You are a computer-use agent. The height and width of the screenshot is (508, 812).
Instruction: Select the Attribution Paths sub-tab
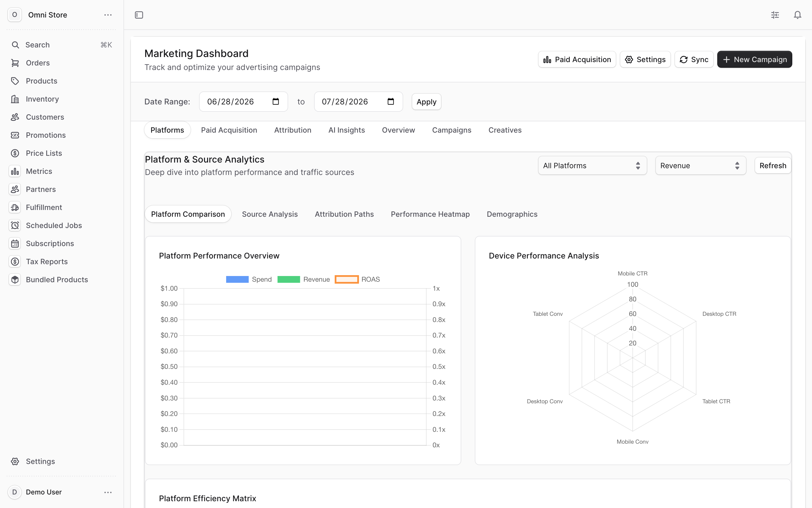coord(344,214)
